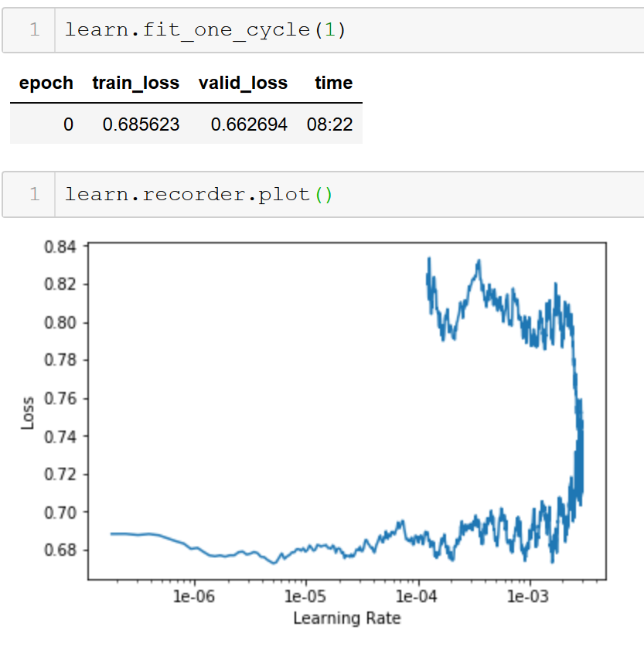The image size is (644, 654).
Task: Click the 0.78 y-axis tick label
Action: 60,360
